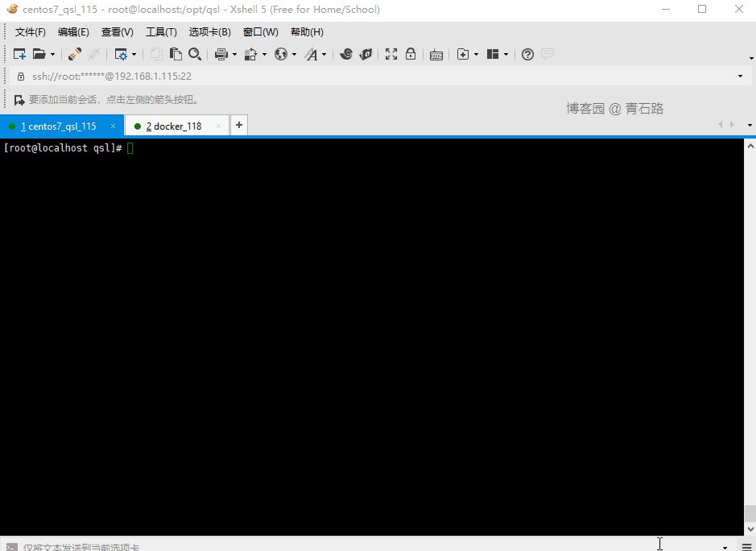The width and height of the screenshot is (756, 551).
Task: Click the terminal prompt cursor
Action: [130, 148]
